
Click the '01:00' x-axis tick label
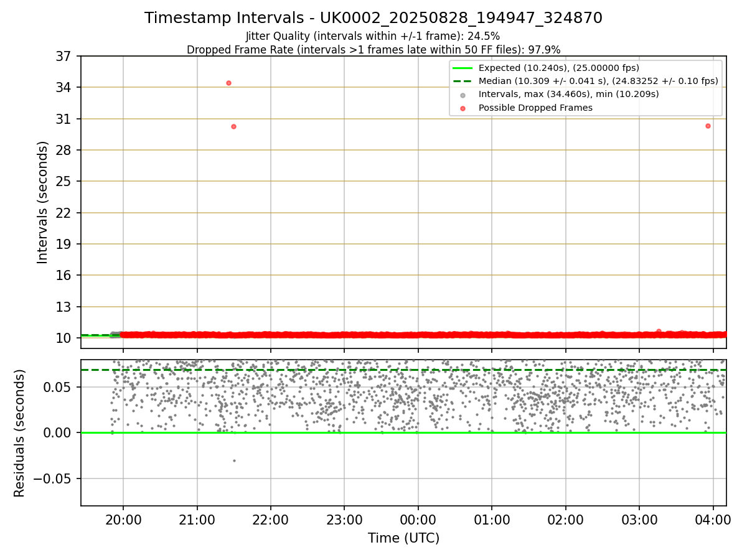click(492, 519)
